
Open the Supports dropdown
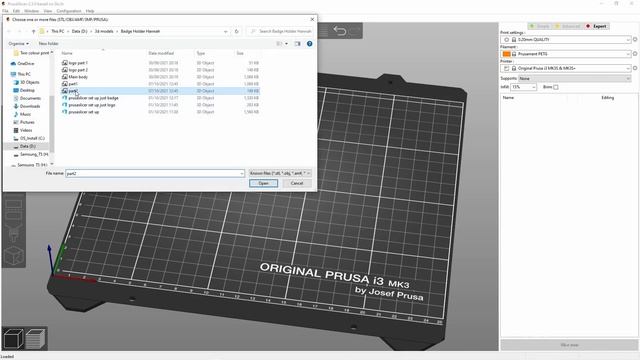pos(574,78)
